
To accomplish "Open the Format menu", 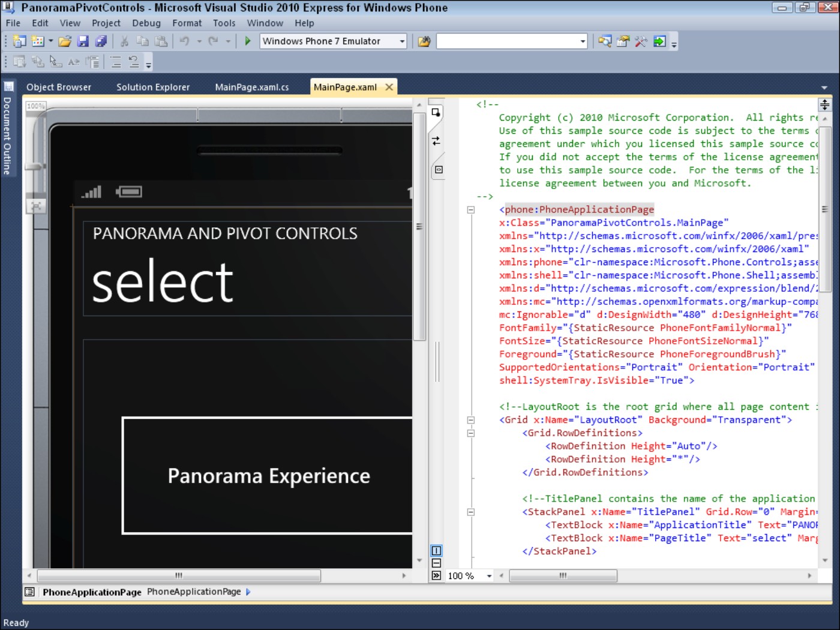I will coord(187,23).
